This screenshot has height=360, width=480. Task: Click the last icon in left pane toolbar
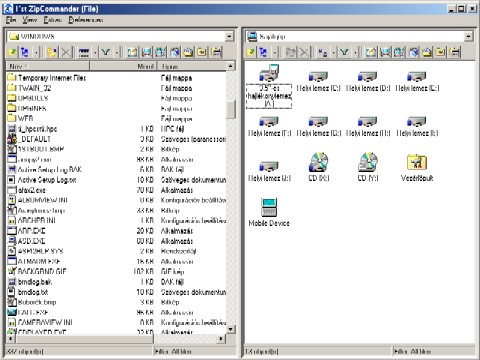coord(216,52)
